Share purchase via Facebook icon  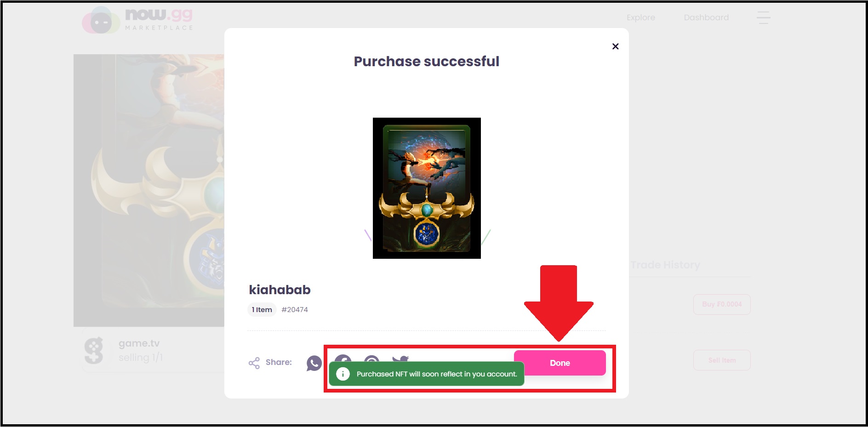pyautogui.click(x=343, y=359)
